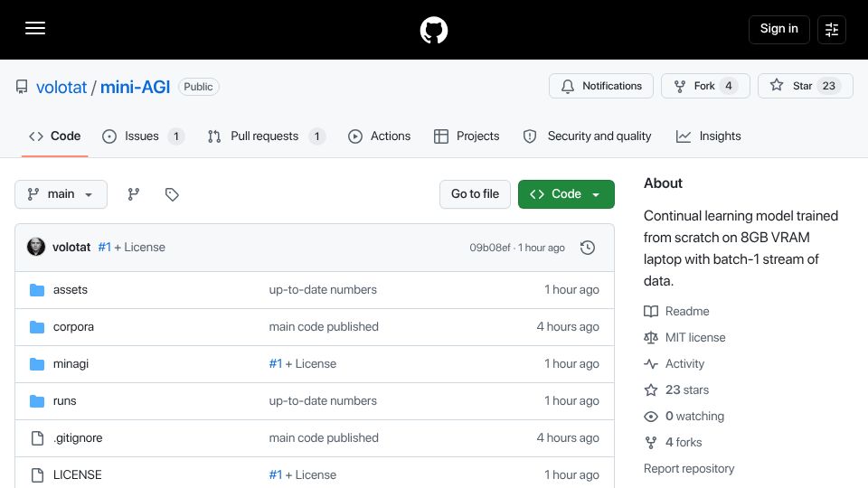
Task: View the Insights tab
Action: pyautogui.click(x=708, y=136)
